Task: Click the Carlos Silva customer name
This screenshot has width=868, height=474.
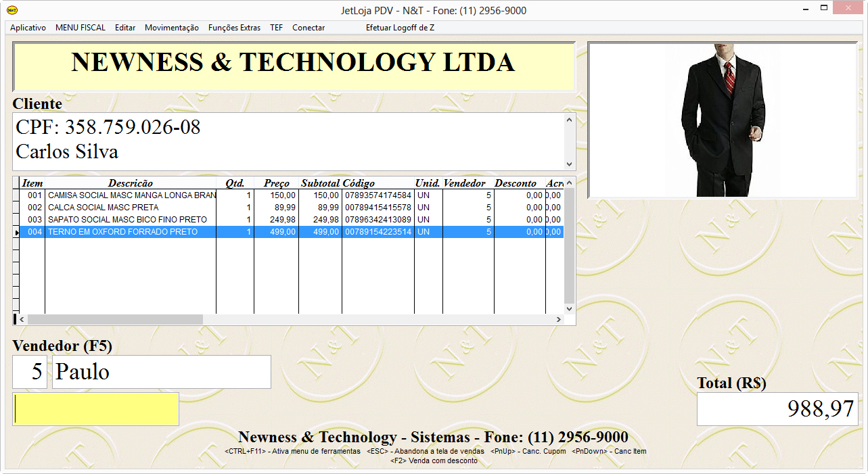Action: coord(67,151)
